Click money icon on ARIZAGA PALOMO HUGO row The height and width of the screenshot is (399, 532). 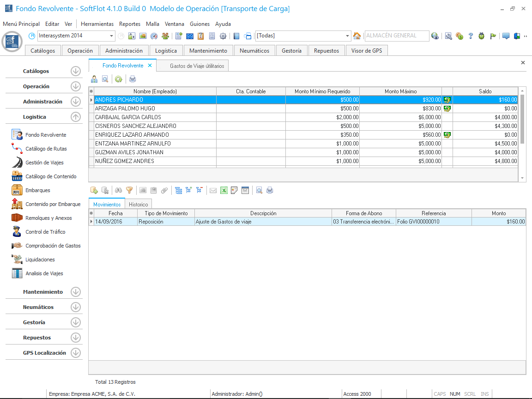447,109
